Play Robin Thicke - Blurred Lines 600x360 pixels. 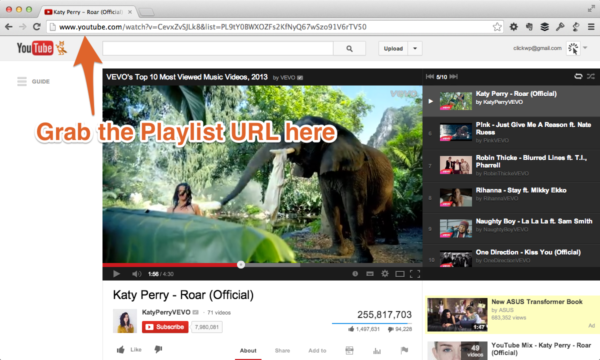tap(511, 166)
